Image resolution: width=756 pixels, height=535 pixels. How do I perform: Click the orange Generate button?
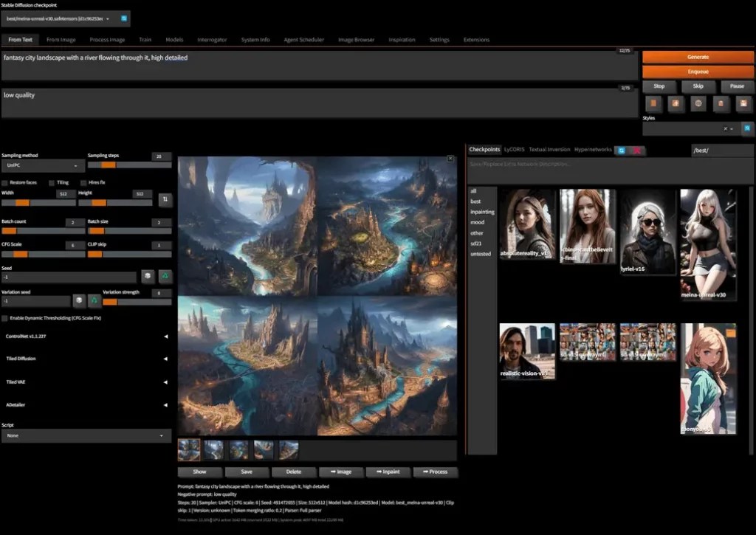click(x=698, y=57)
